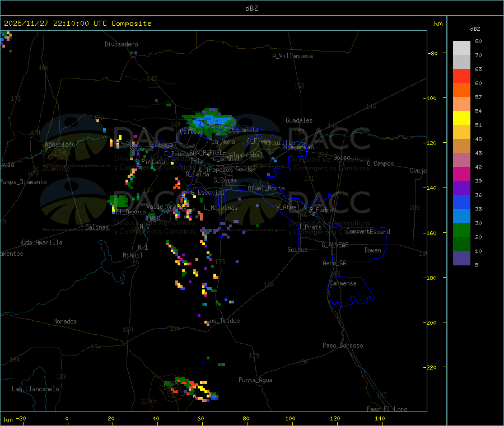Pick the bright green 20-30 dBZ legend band
The height and width of the screenshot is (426, 504).
click(461, 230)
